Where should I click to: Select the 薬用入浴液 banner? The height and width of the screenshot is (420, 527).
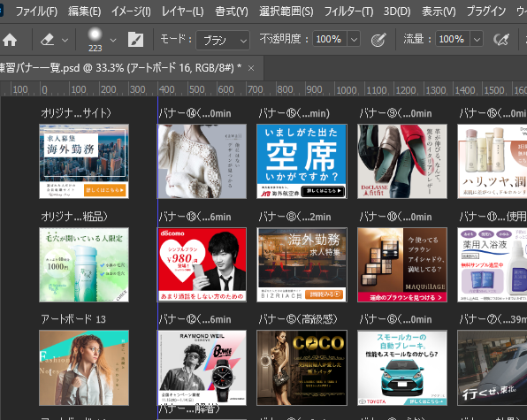(492, 264)
